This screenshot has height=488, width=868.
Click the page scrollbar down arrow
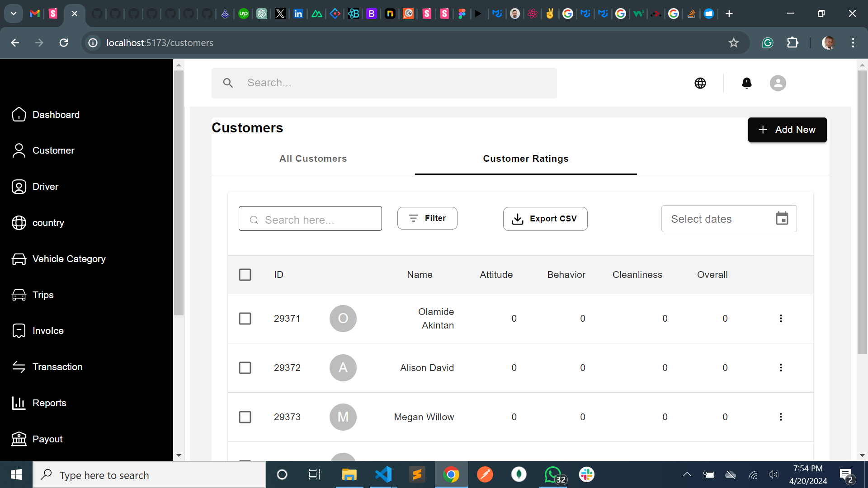pyautogui.click(x=862, y=455)
